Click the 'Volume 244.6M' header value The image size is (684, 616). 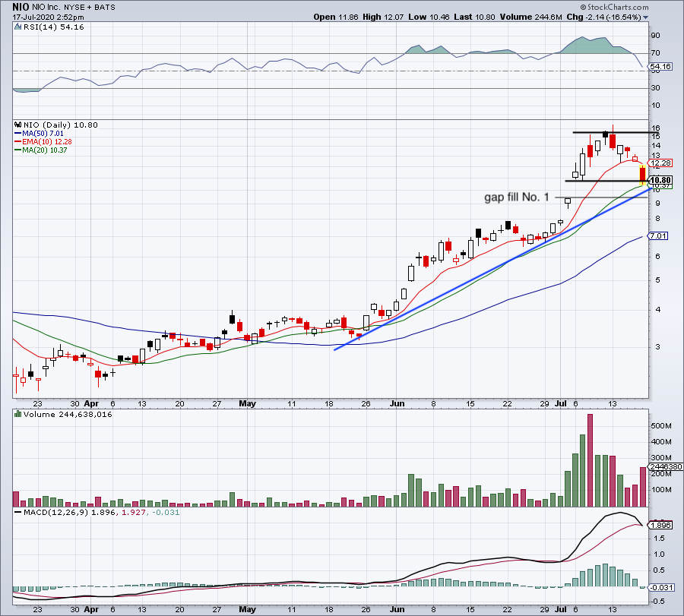[x=531, y=17]
